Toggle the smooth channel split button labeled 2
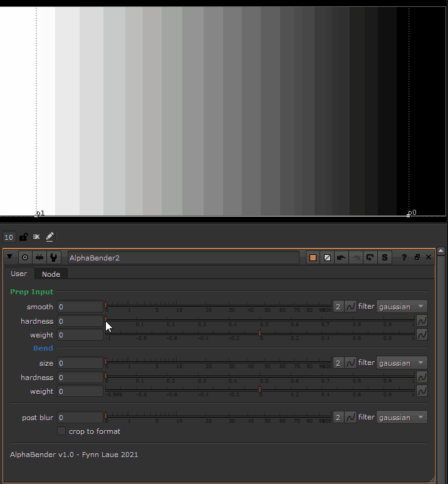The image size is (448, 484). point(338,306)
